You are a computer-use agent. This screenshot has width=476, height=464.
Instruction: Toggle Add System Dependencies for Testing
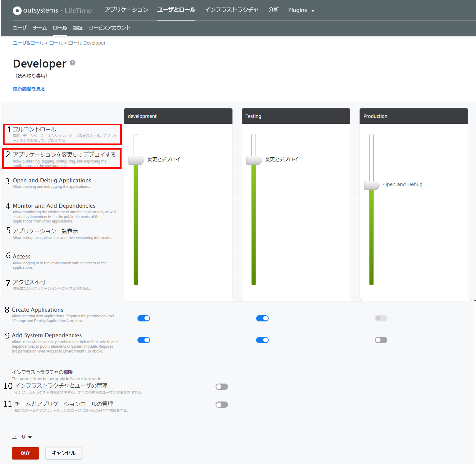pyautogui.click(x=262, y=340)
